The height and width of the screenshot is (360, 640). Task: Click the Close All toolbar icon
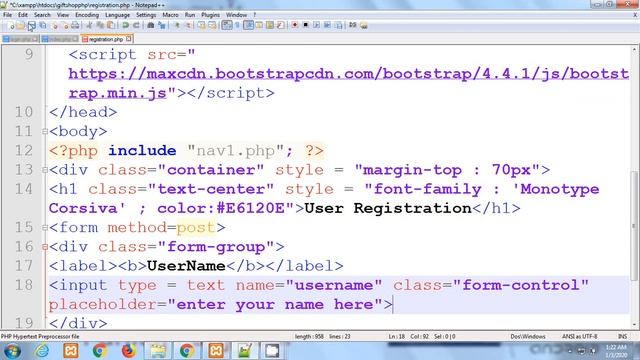click(x=64, y=25)
